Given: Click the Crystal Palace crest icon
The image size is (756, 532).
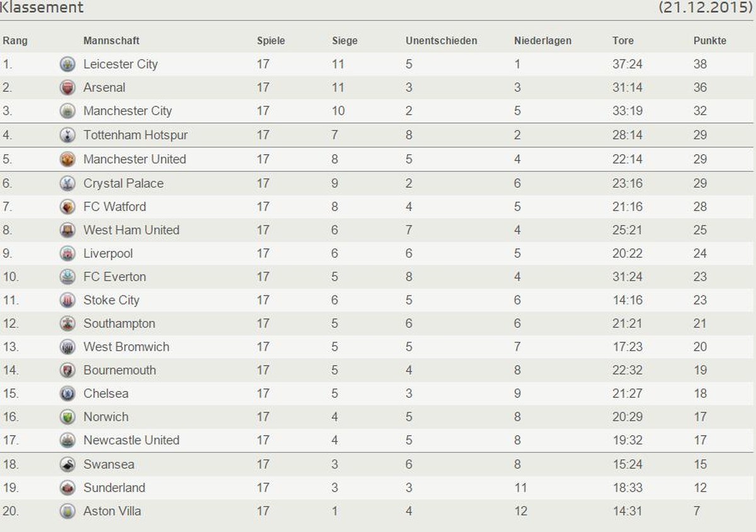Looking at the screenshot, I should [67, 183].
